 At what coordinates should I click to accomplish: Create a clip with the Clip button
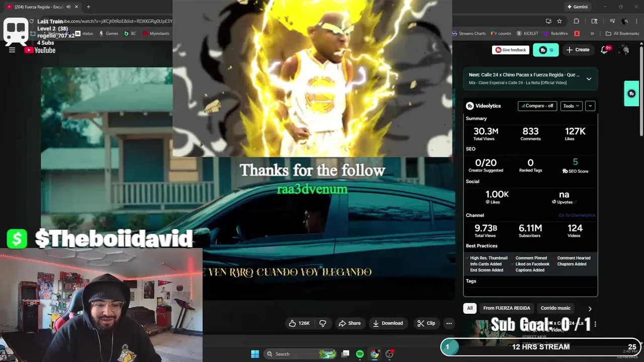point(427,323)
